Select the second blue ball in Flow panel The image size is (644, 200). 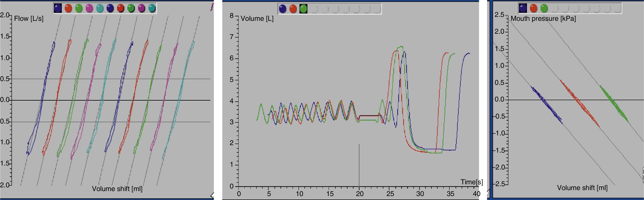point(110,8)
